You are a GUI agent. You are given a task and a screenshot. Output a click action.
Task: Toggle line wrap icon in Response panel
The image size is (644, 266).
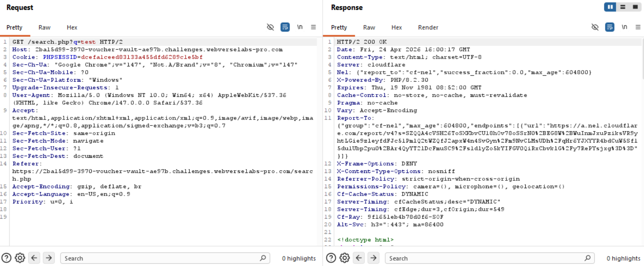[610, 27]
